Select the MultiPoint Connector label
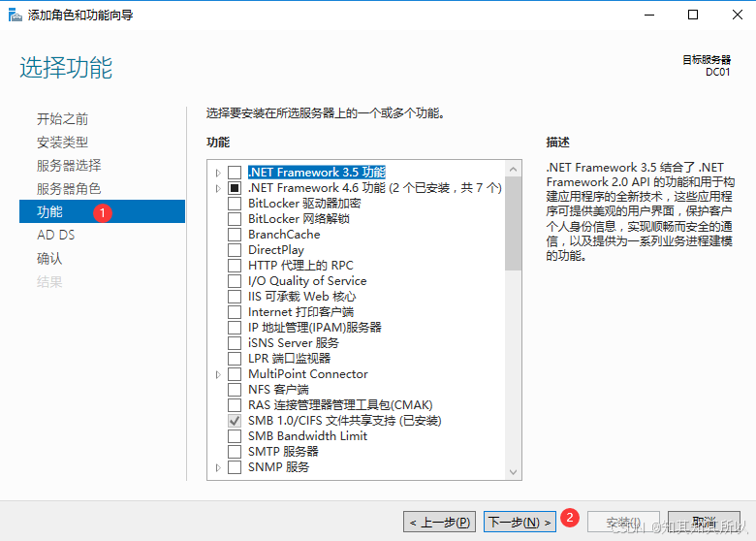This screenshot has height=541, width=756. click(x=307, y=374)
